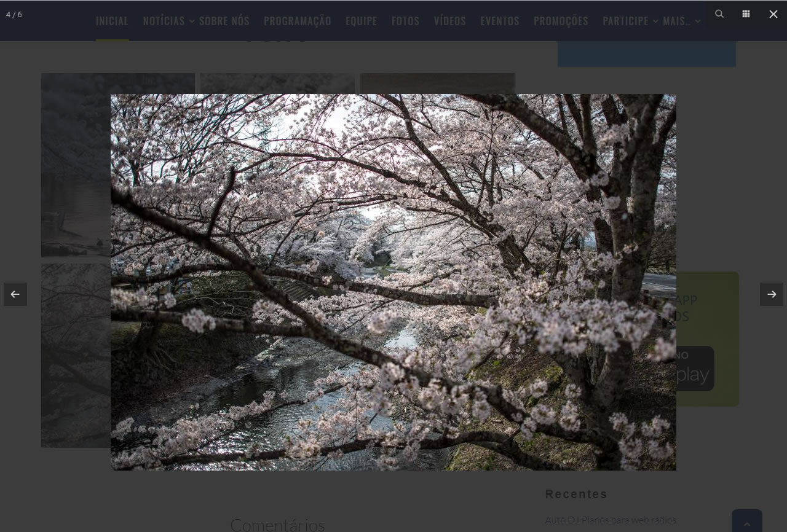The width and height of the screenshot is (787, 532).
Task: Click the scroll-to-top arrow button
Action: [747, 522]
